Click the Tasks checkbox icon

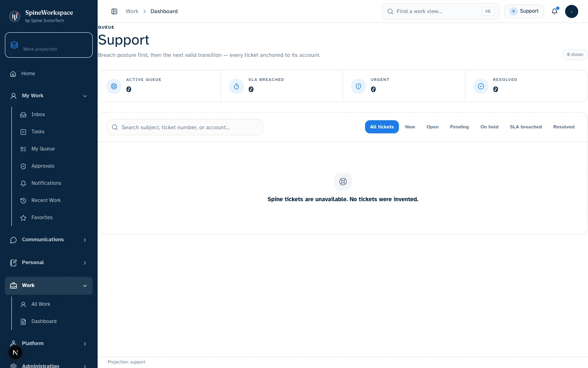tap(23, 132)
